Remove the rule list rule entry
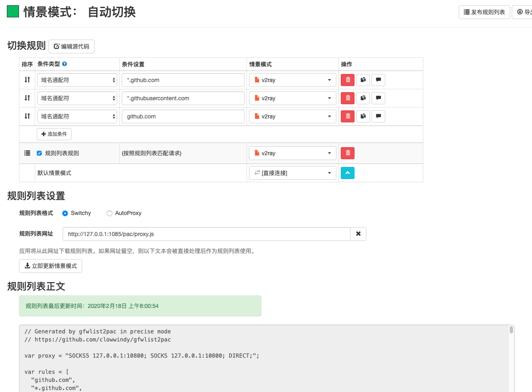532x392 pixels. (x=347, y=153)
